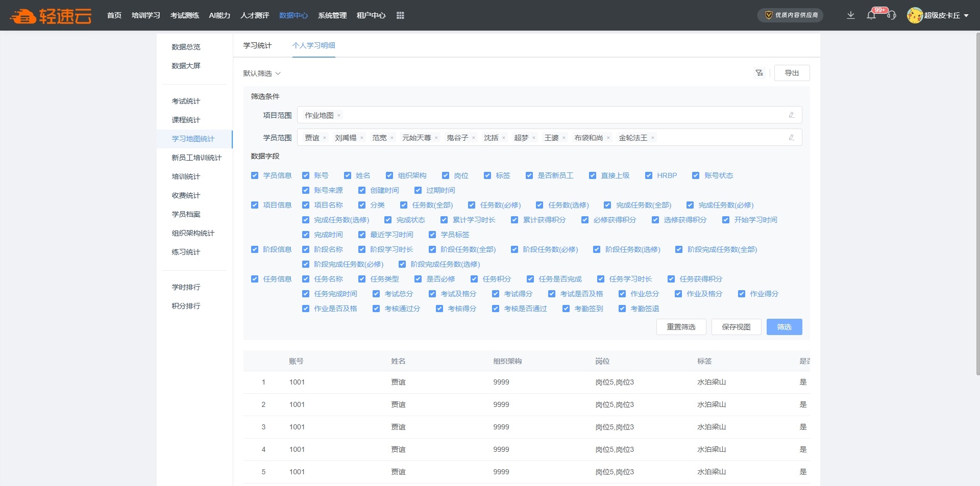Click the 优质内容供应商 badge
980x486 pixels.
point(790,15)
